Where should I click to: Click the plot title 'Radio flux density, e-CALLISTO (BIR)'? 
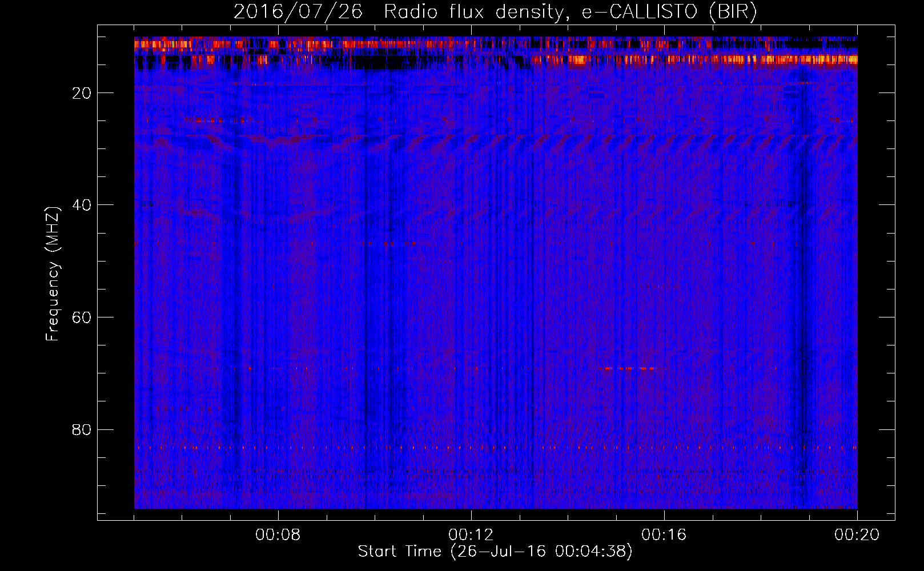click(x=571, y=11)
